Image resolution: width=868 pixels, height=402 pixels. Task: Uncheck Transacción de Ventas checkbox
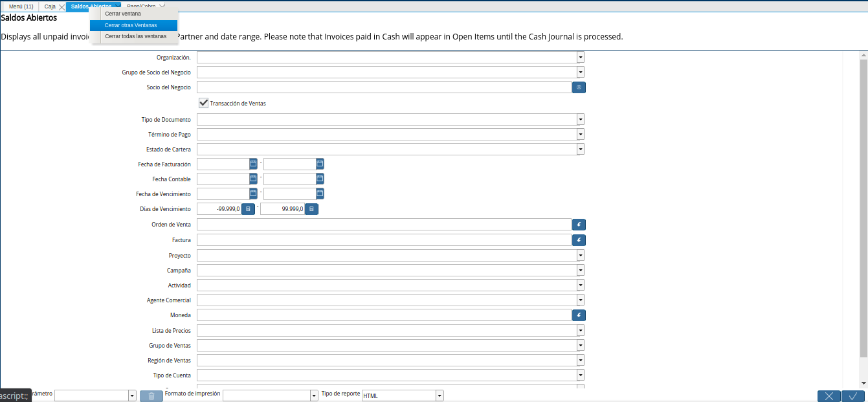point(203,103)
